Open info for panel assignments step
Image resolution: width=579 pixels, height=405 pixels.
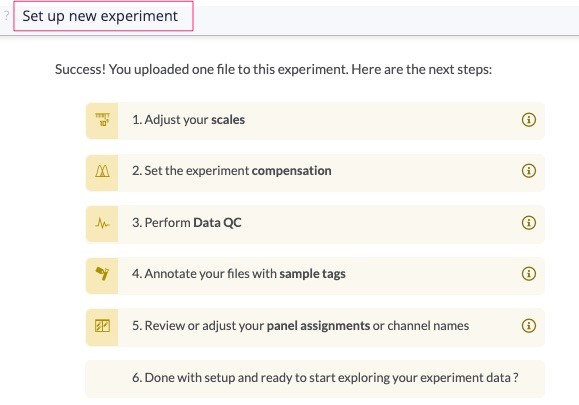pyautogui.click(x=528, y=326)
